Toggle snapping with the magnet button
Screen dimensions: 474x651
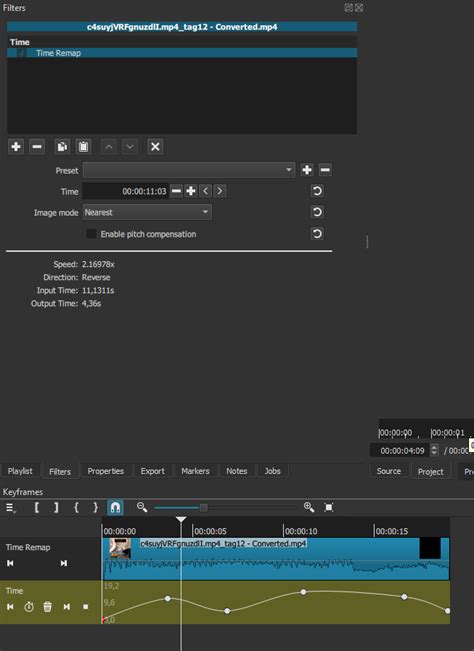115,507
